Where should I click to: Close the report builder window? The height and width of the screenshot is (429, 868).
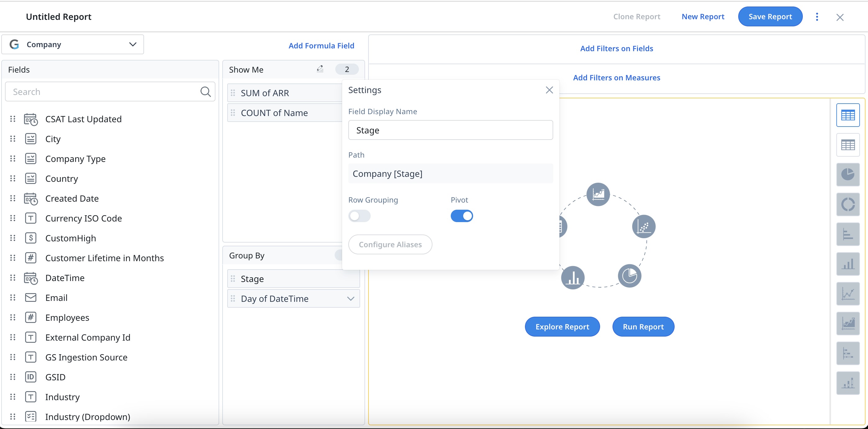[x=840, y=17]
